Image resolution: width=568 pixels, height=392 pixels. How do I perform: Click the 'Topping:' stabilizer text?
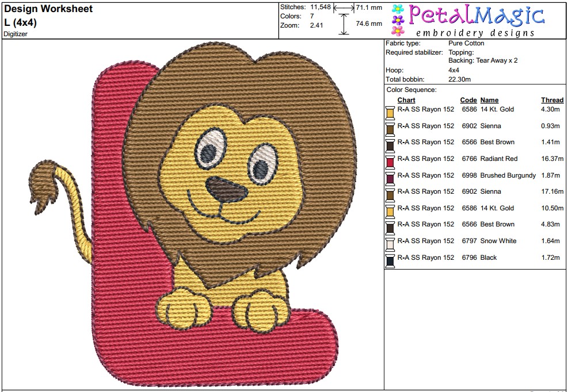point(461,52)
